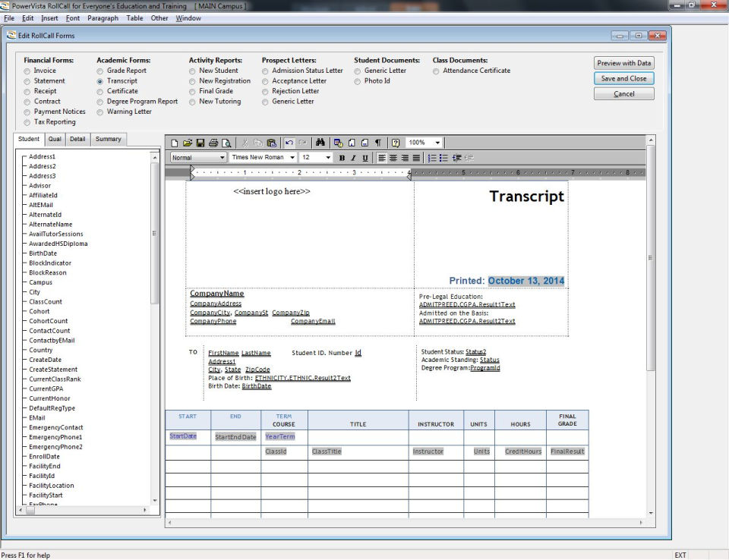
Task: Insert date and time field icon
Action: [339, 143]
